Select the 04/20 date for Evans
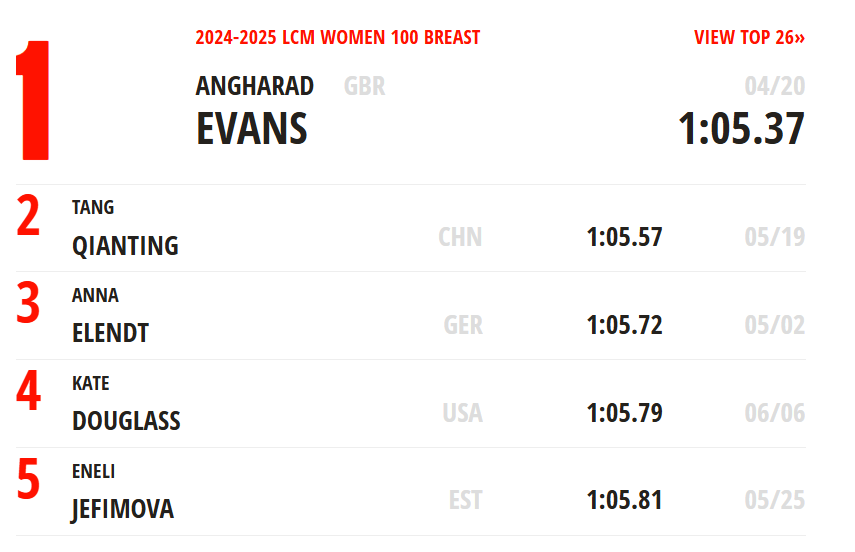The image size is (855, 552). tap(775, 86)
